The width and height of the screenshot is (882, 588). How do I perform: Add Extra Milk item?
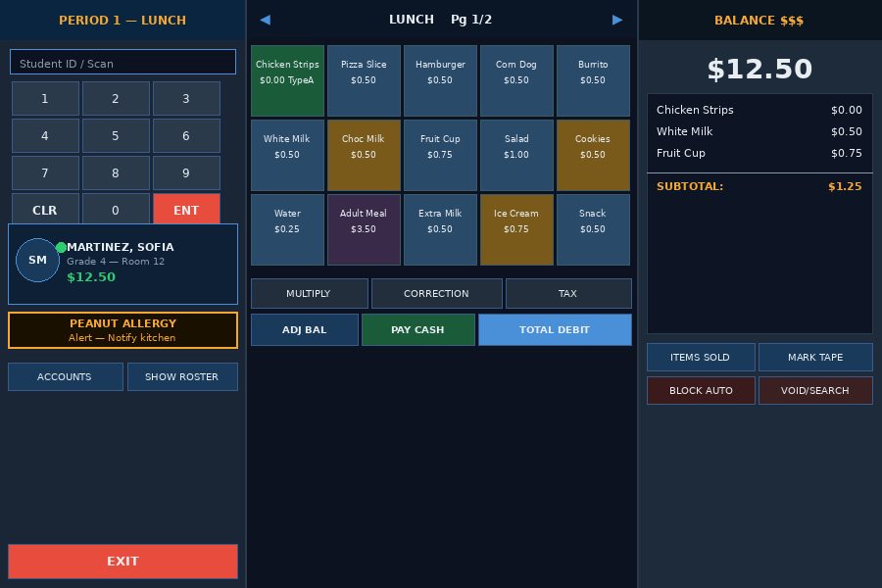click(x=440, y=229)
